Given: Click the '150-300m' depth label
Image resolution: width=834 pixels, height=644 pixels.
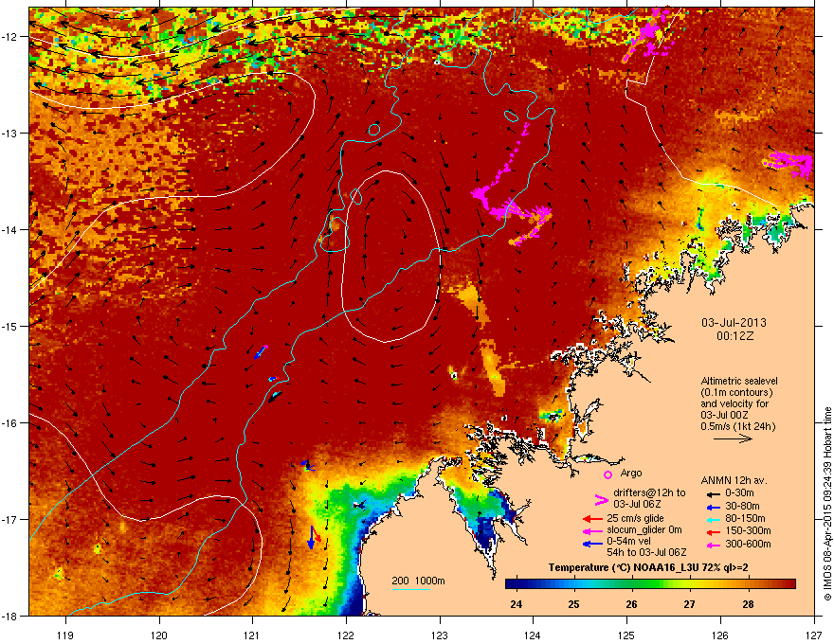Looking at the screenshot, I should (748, 530).
